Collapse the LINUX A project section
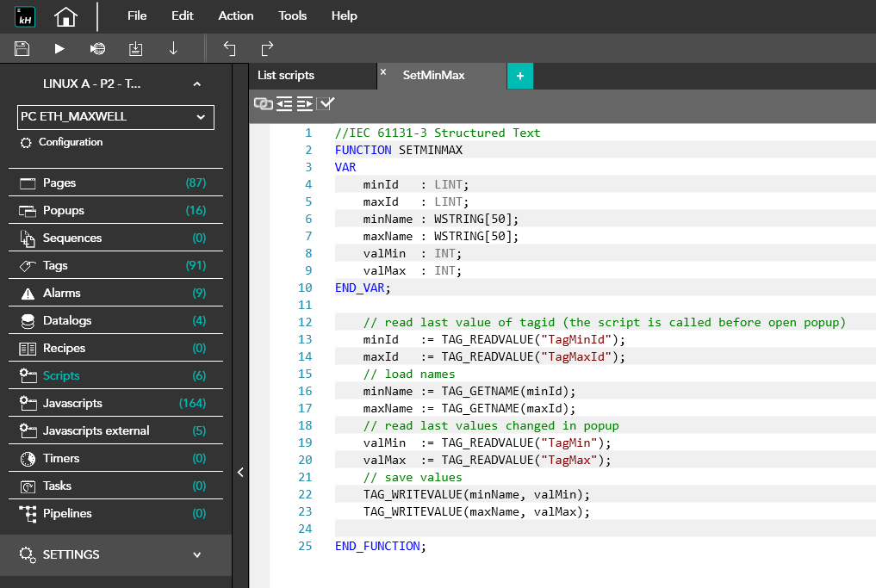Image resolution: width=876 pixels, height=588 pixels. coord(196,84)
